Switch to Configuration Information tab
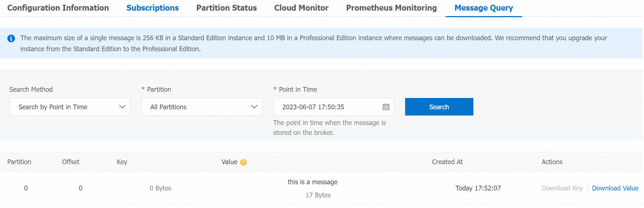This screenshot has width=644, height=208. point(58,8)
